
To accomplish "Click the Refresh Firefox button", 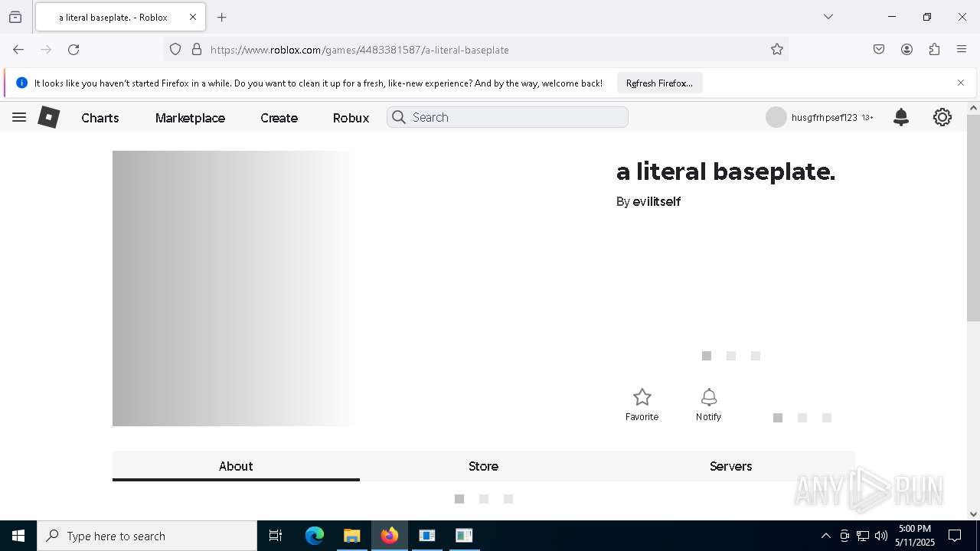I will [x=659, y=83].
